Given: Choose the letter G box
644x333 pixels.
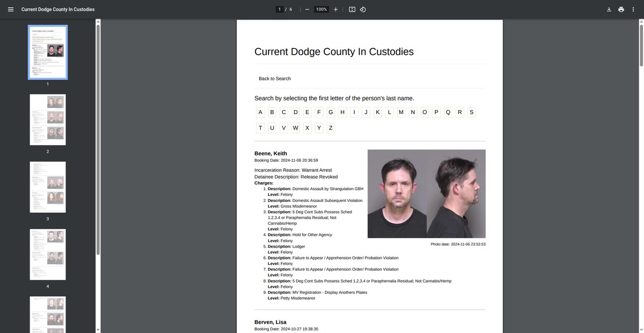Looking at the screenshot, I should coord(331,112).
